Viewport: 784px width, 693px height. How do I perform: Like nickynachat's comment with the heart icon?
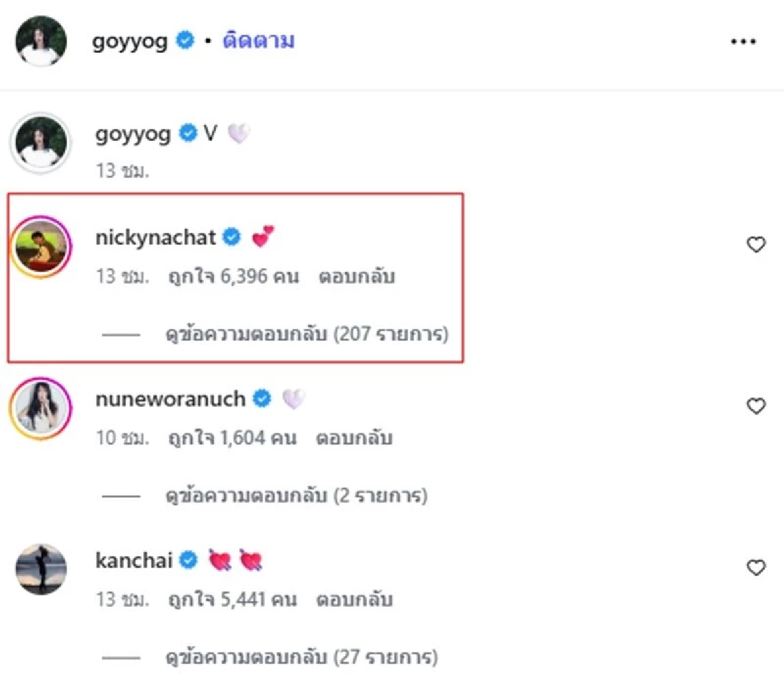click(x=757, y=245)
